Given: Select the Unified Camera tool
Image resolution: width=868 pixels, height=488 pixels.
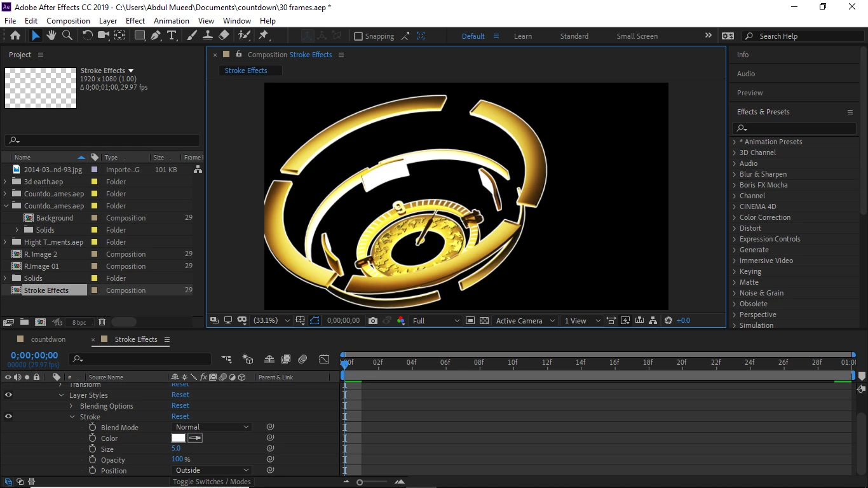Looking at the screenshot, I should coord(104,36).
